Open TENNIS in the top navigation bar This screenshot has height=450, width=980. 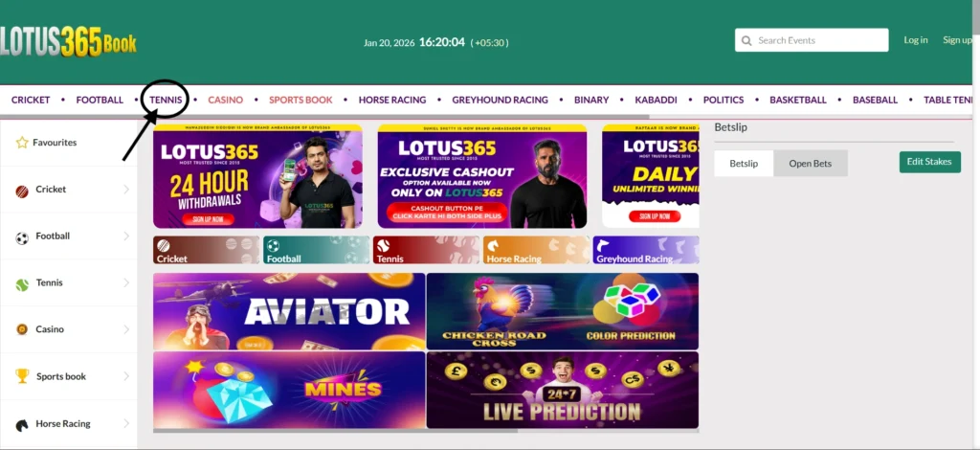pos(166,100)
